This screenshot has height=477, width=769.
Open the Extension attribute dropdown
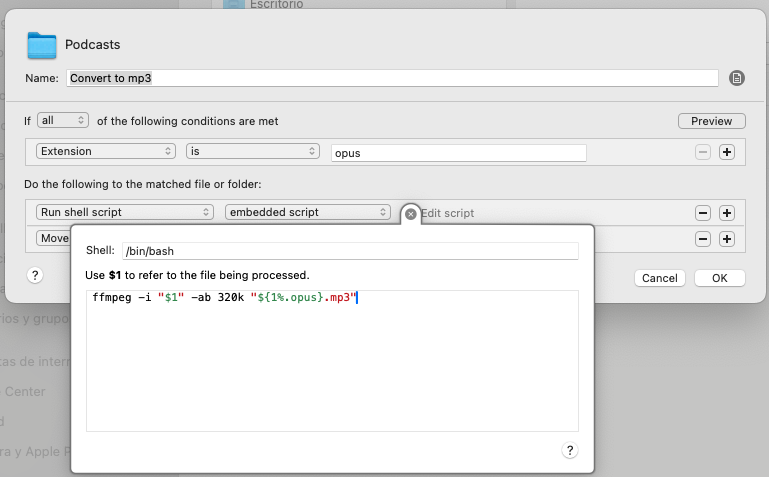tap(106, 152)
